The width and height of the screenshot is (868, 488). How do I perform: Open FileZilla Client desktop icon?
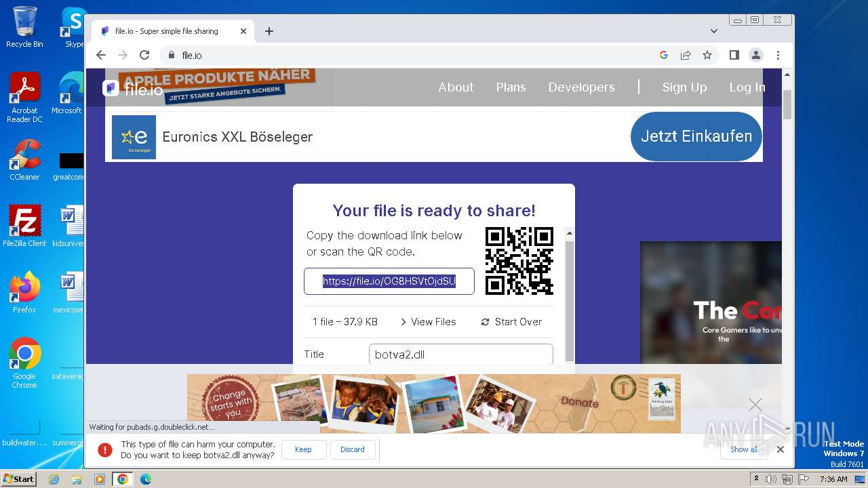(24, 226)
